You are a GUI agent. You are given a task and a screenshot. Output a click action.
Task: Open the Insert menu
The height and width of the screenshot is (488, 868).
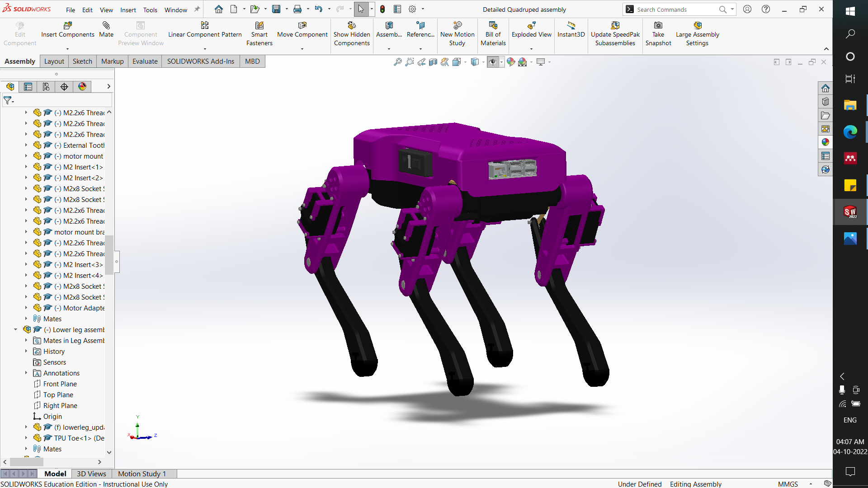[x=128, y=9]
